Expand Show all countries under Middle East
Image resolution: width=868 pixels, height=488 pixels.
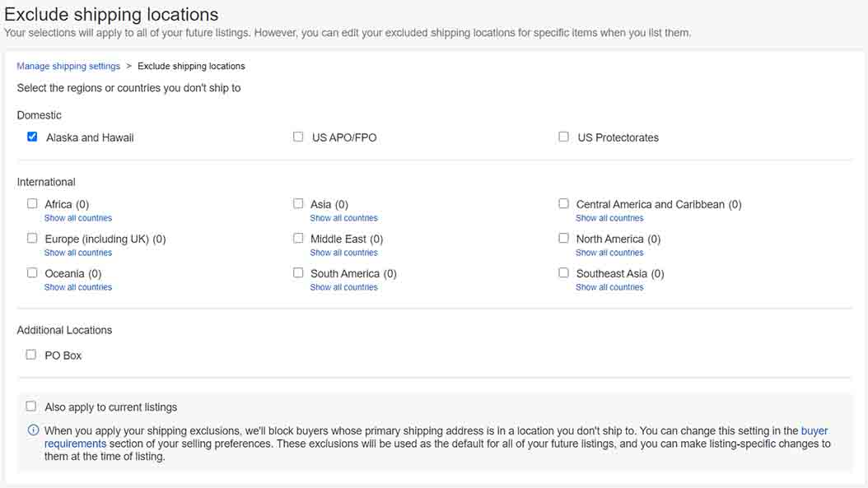point(343,253)
